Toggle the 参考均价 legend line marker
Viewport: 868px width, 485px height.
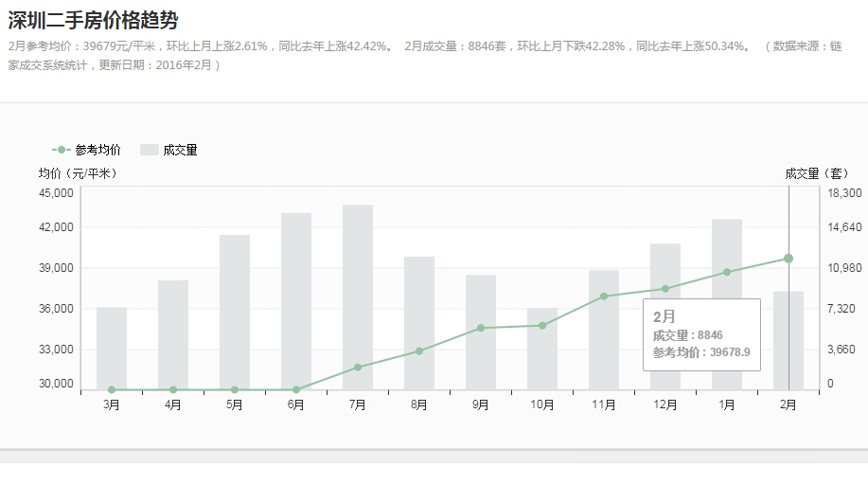click(62, 150)
